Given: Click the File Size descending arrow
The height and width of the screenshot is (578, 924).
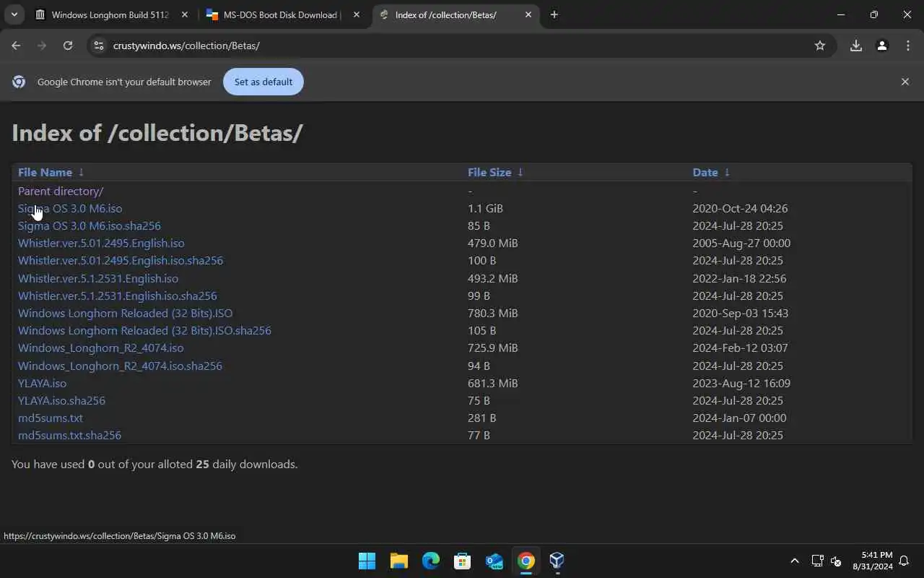Looking at the screenshot, I should pos(520,172).
